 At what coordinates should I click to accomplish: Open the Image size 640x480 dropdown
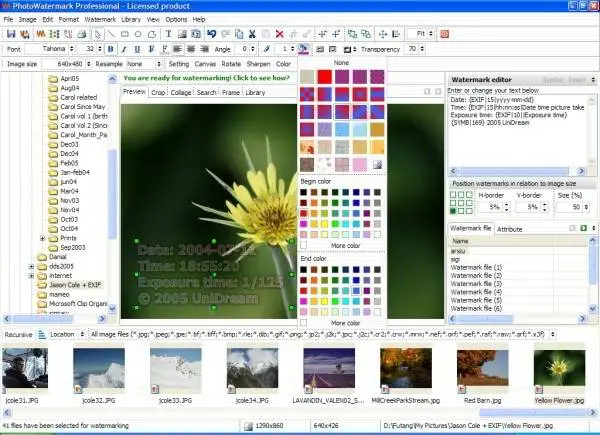click(88, 64)
